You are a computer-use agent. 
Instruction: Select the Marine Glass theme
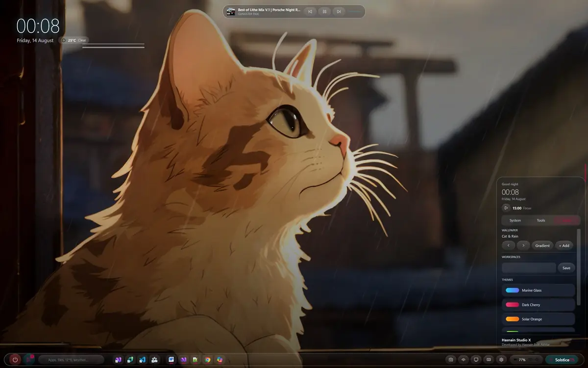coord(539,290)
